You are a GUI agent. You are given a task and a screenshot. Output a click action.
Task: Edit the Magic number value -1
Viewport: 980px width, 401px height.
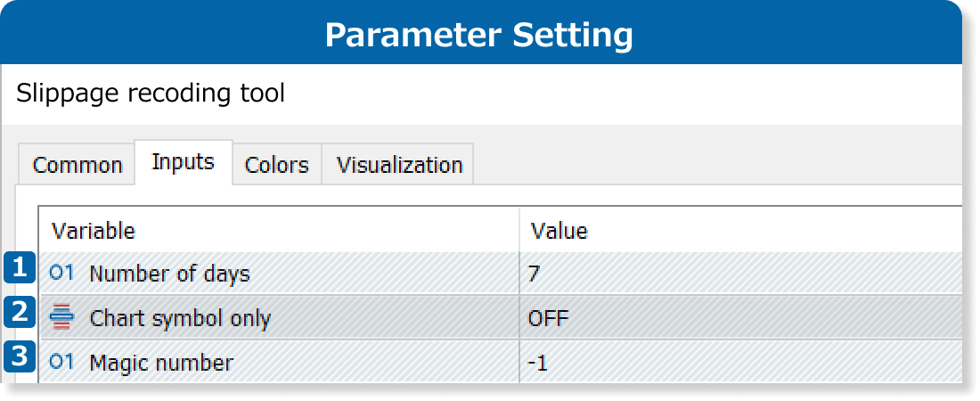pos(539,363)
